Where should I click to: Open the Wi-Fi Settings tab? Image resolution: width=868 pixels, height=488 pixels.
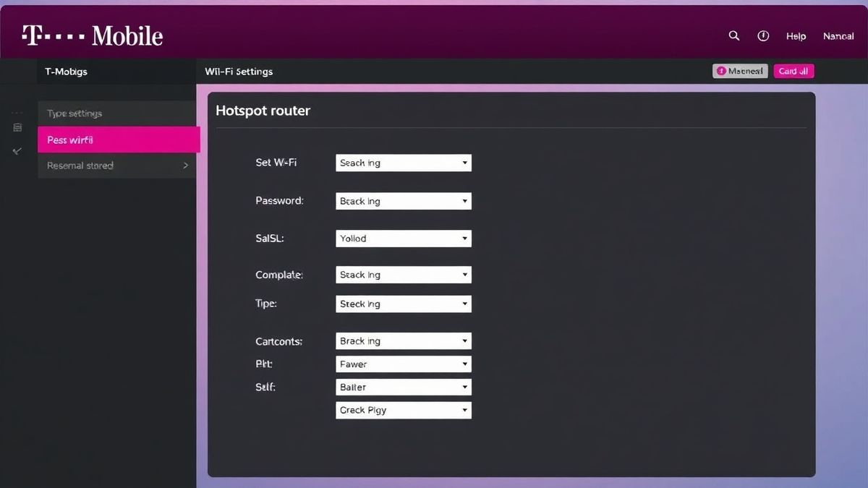click(239, 72)
